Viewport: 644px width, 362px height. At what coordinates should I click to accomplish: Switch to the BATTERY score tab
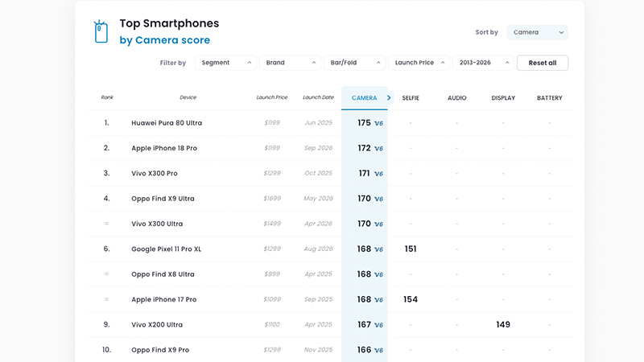pyautogui.click(x=550, y=98)
